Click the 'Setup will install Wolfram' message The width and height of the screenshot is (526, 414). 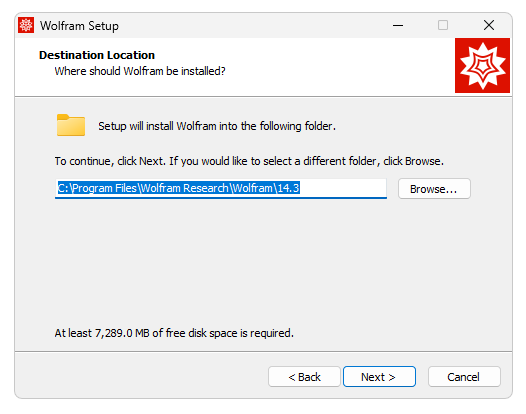(217, 126)
